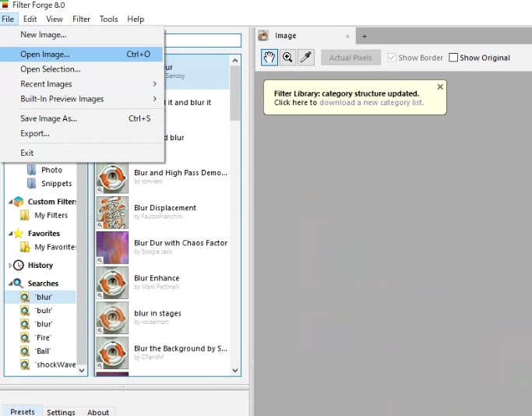
Task: Click the Favorites star icon
Action: [x=19, y=234]
